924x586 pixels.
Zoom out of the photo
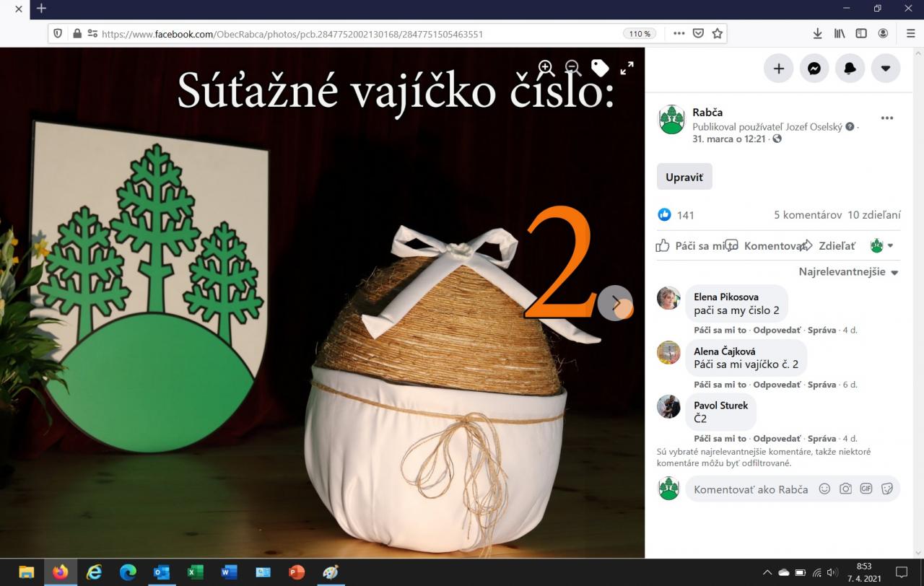[x=573, y=68]
